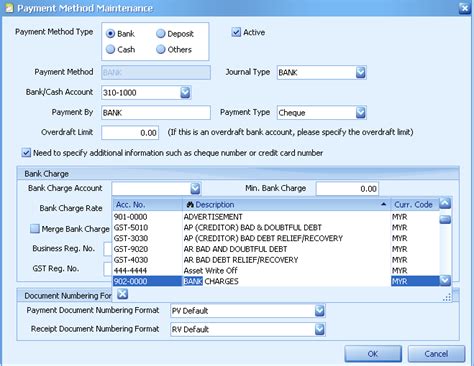Open the Payment Type dropdown
This screenshot has height=366, width=474.
coord(360,112)
